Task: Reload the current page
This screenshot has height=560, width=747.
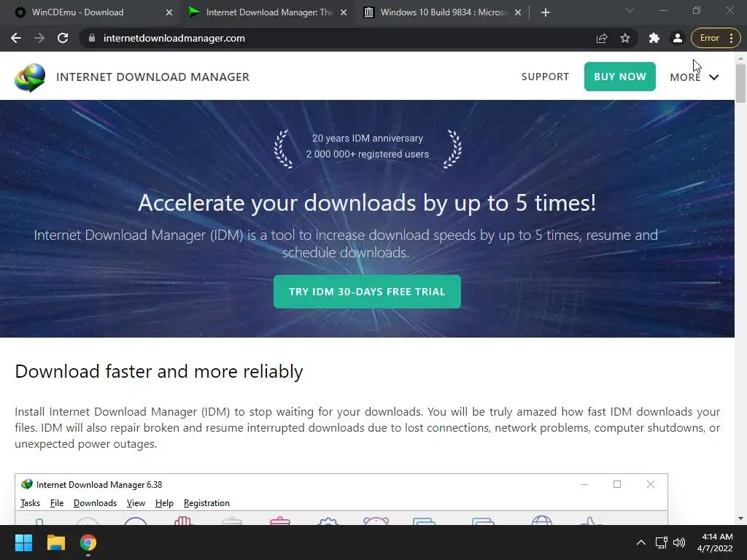Action: pos(63,38)
